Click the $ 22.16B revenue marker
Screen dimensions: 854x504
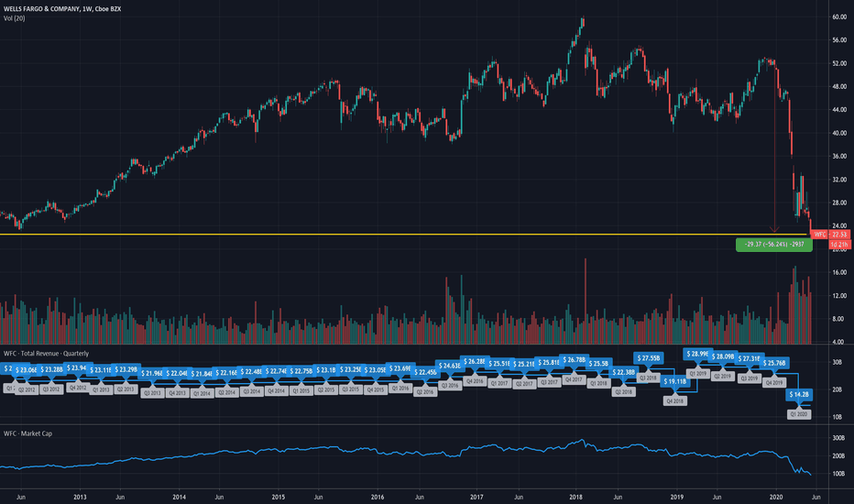[226, 373]
